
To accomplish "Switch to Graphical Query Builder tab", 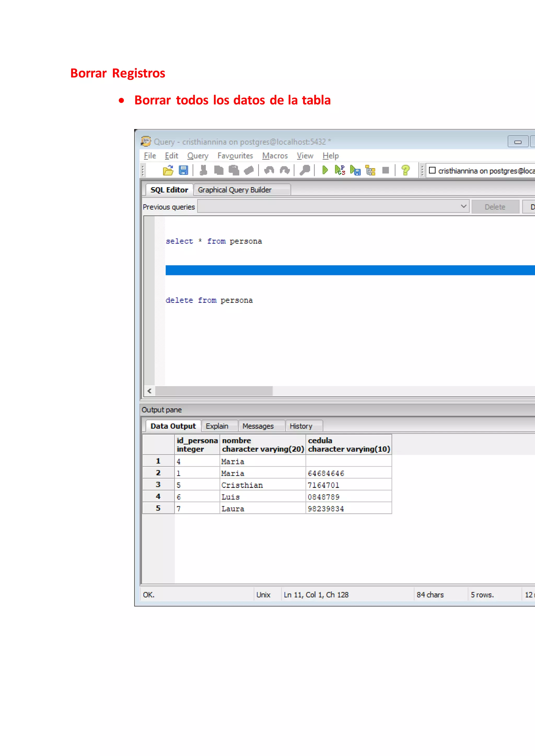I will [x=242, y=190].
